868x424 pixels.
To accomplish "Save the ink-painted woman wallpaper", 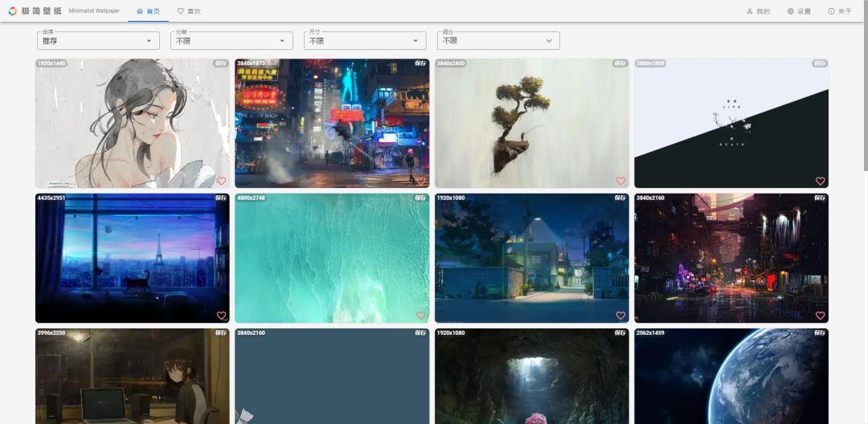I will click(x=221, y=63).
